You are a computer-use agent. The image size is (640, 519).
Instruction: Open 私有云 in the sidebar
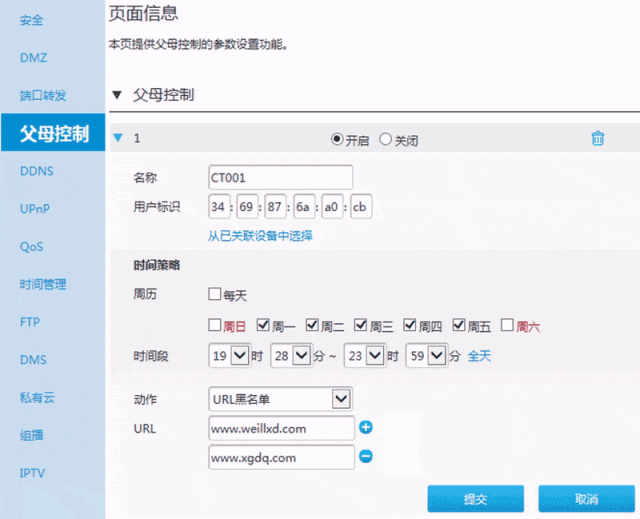[x=37, y=397]
